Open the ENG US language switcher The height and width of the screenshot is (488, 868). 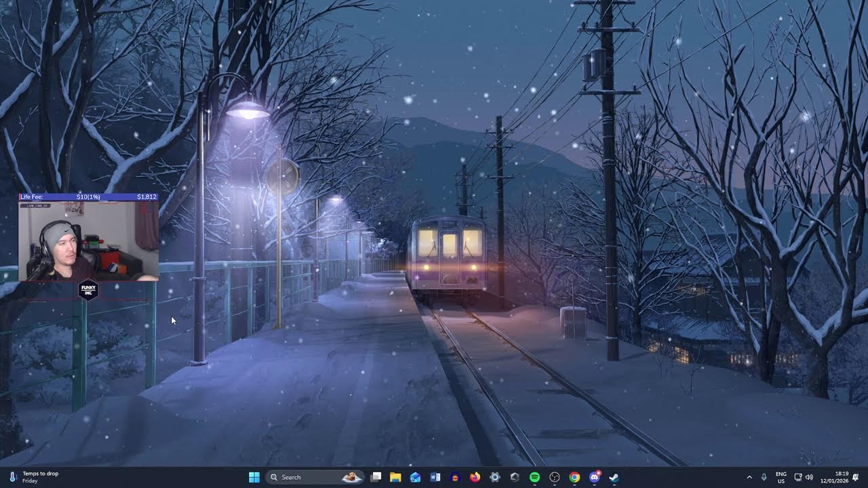(x=781, y=477)
